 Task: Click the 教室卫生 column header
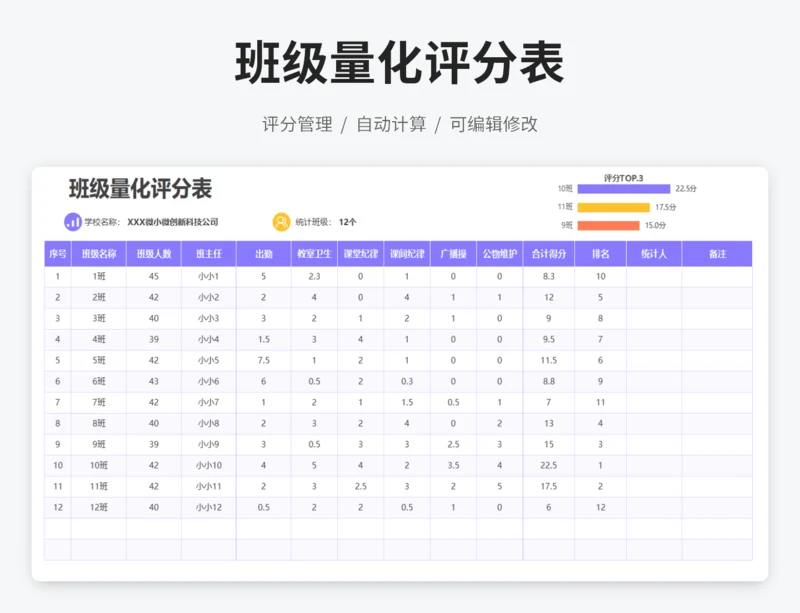(x=314, y=254)
